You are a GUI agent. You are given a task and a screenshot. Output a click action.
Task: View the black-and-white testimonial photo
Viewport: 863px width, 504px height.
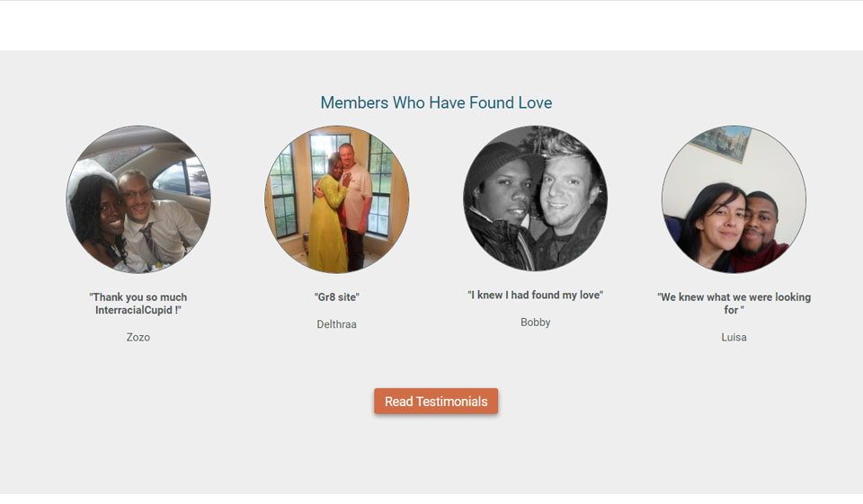coord(535,199)
